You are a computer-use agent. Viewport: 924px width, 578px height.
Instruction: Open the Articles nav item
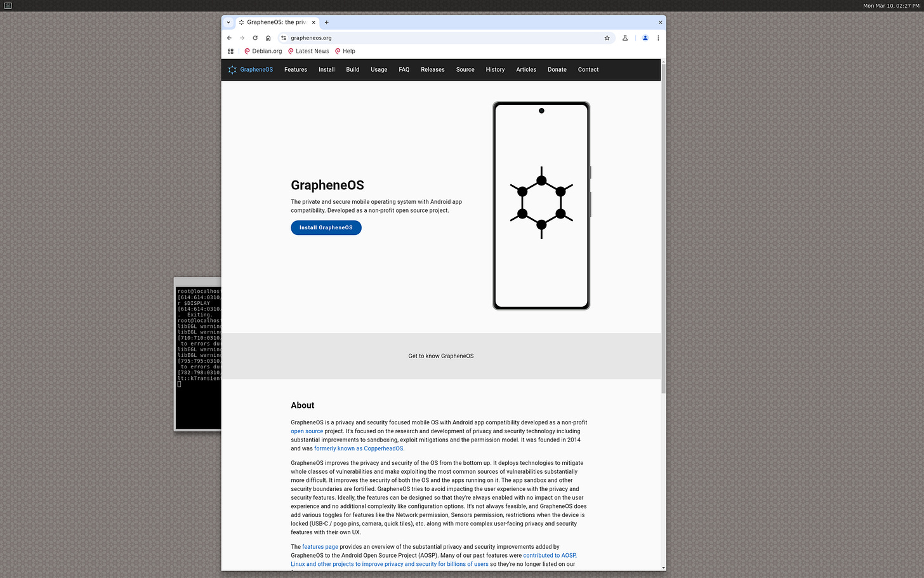pos(526,70)
